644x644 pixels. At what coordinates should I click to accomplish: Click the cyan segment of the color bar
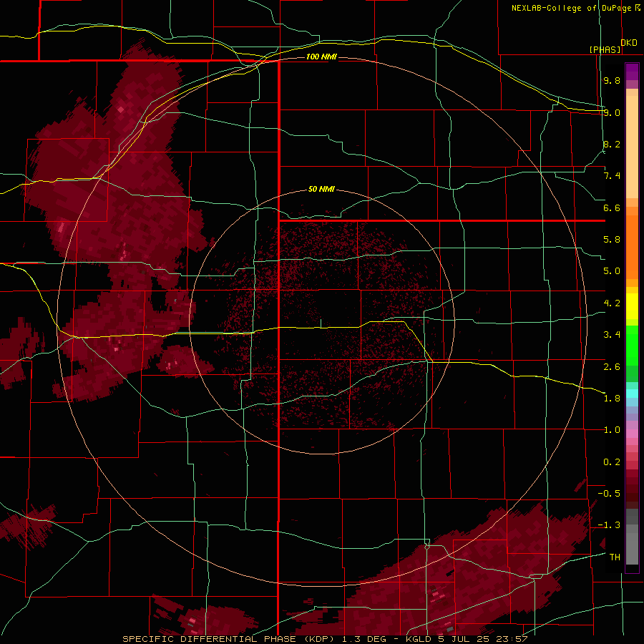point(632,394)
